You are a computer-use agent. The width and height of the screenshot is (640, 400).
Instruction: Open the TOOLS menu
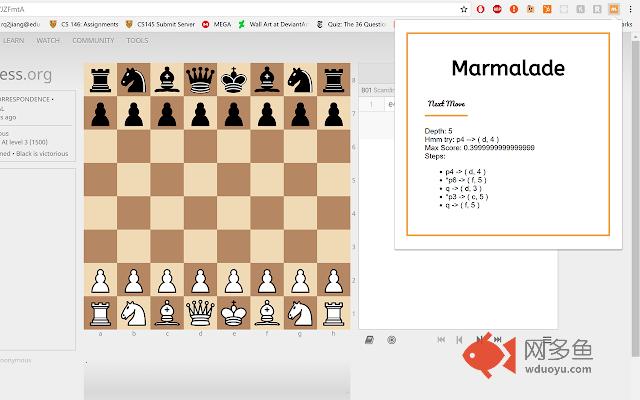coord(137,40)
